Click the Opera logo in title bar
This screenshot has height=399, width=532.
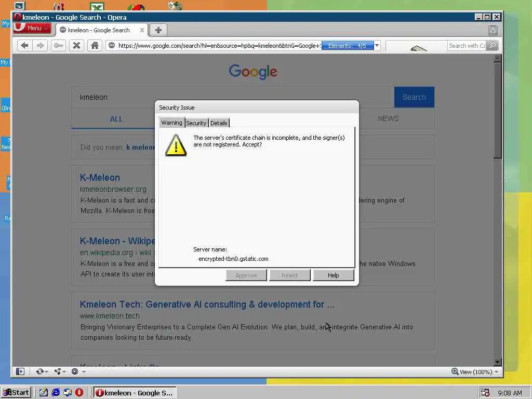click(x=18, y=17)
